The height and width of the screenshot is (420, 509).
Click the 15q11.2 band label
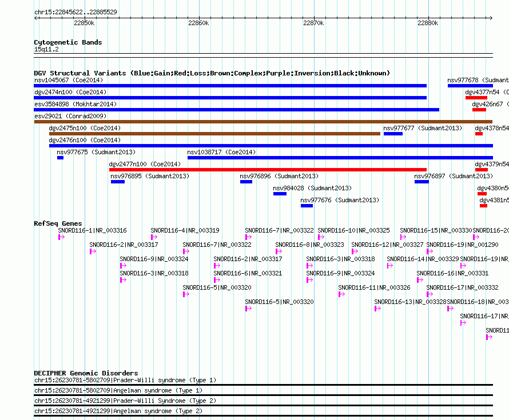click(46, 49)
